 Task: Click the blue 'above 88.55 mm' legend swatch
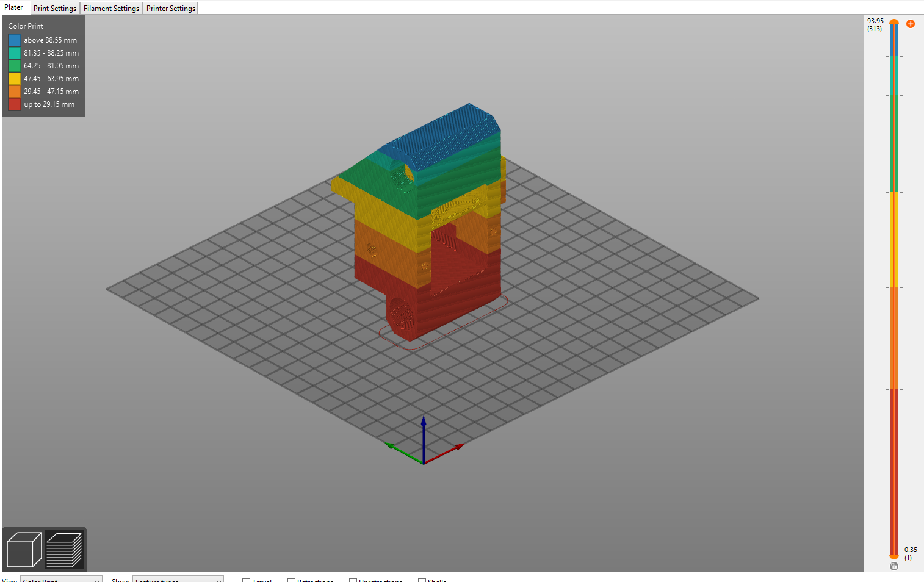[x=15, y=40]
